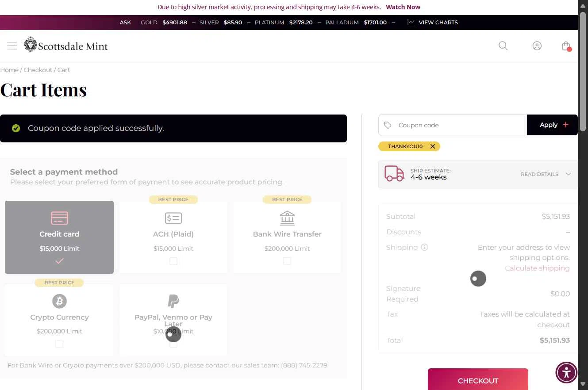Remove the THANKYOU10 coupon with the X
Viewport: 588px width, 390px height.
pyautogui.click(x=433, y=146)
